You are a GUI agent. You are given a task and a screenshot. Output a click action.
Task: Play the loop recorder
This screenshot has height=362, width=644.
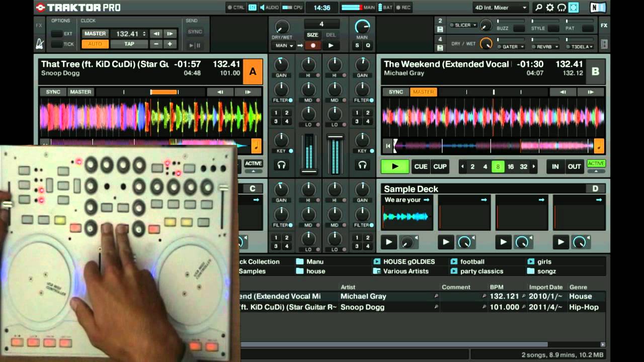(x=331, y=45)
